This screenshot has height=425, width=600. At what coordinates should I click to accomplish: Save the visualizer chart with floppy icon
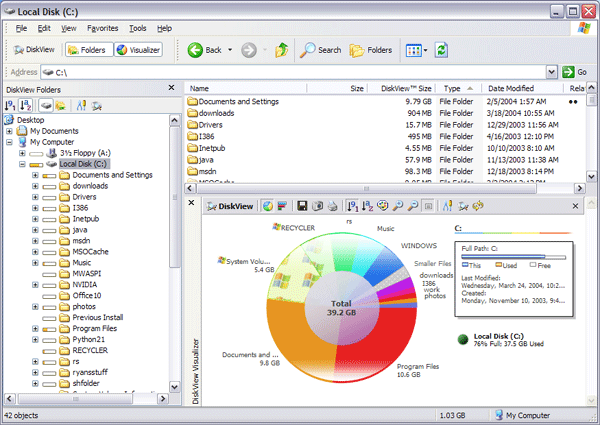pos(302,206)
